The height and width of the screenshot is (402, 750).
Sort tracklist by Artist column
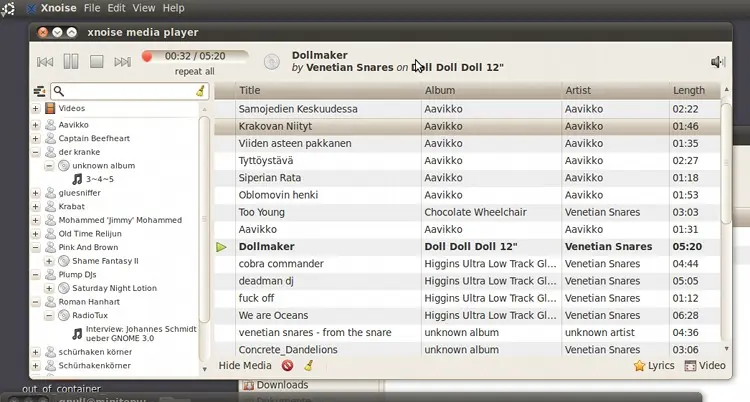(x=615, y=90)
